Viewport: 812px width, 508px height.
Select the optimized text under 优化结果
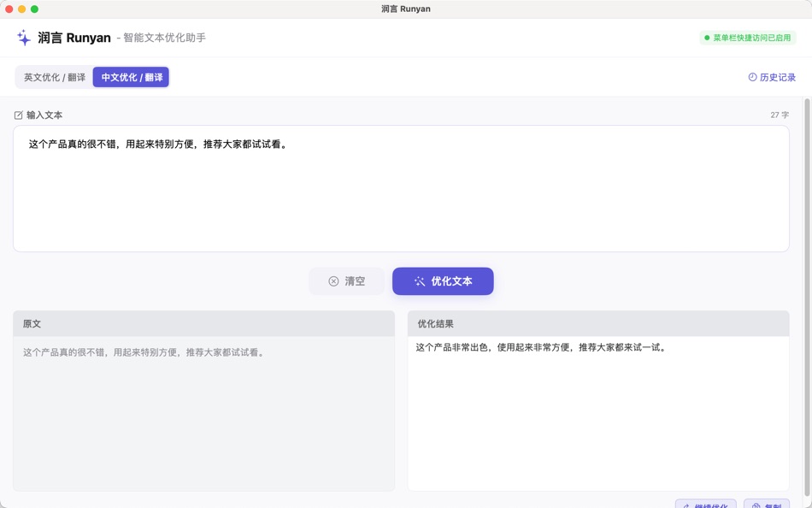pos(541,347)
